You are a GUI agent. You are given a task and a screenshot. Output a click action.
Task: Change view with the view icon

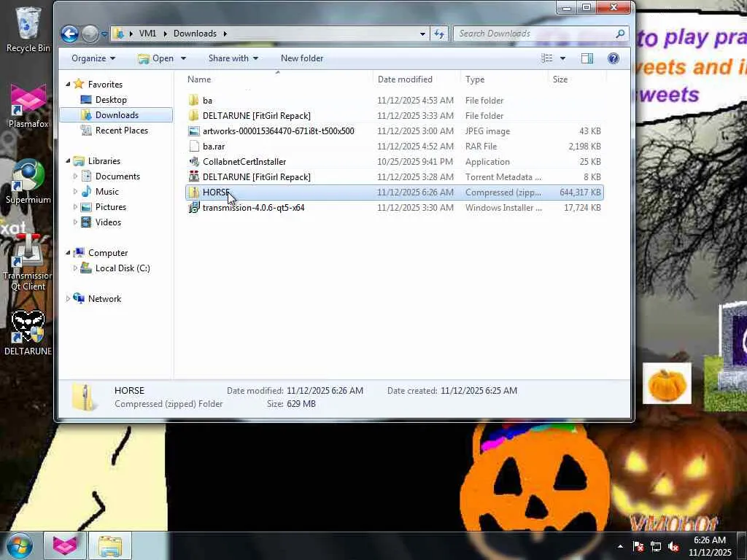coord(547,58)
